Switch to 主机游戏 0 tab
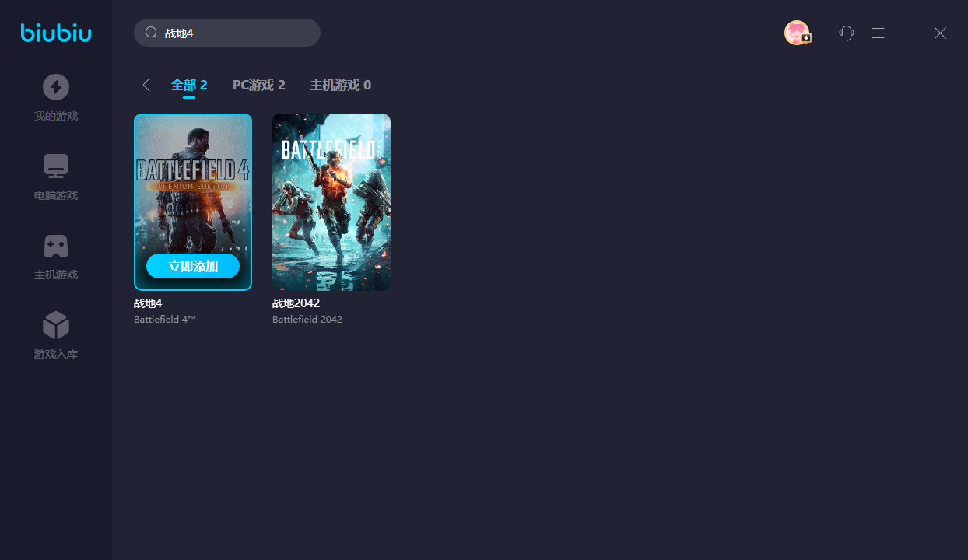968x560 pixels. 341,85
